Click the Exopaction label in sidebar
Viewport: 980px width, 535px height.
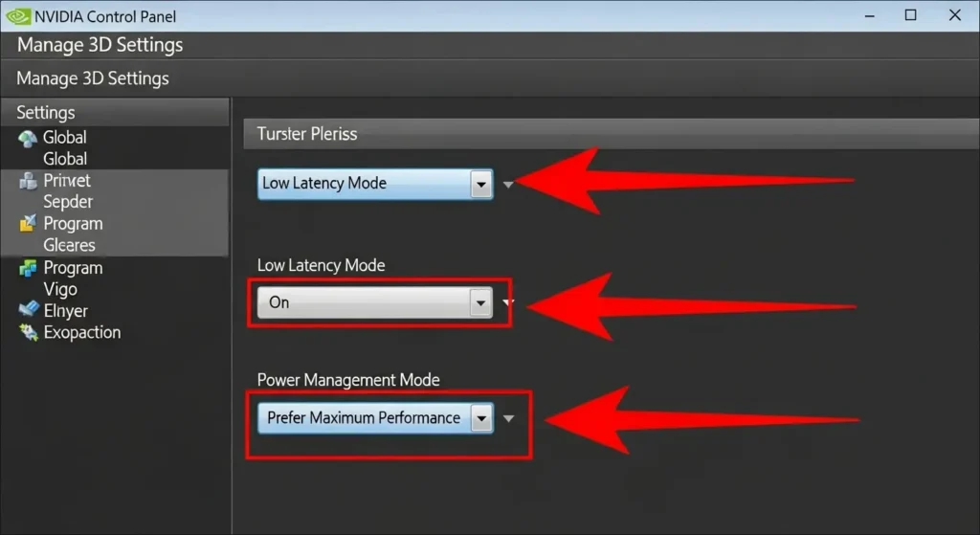click(82, 333)
